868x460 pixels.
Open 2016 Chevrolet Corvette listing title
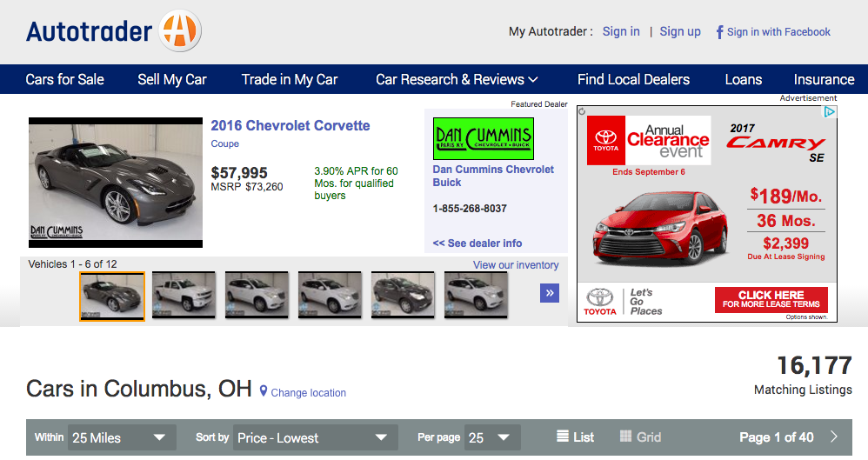pyautogui.click(x=290, y=126)
